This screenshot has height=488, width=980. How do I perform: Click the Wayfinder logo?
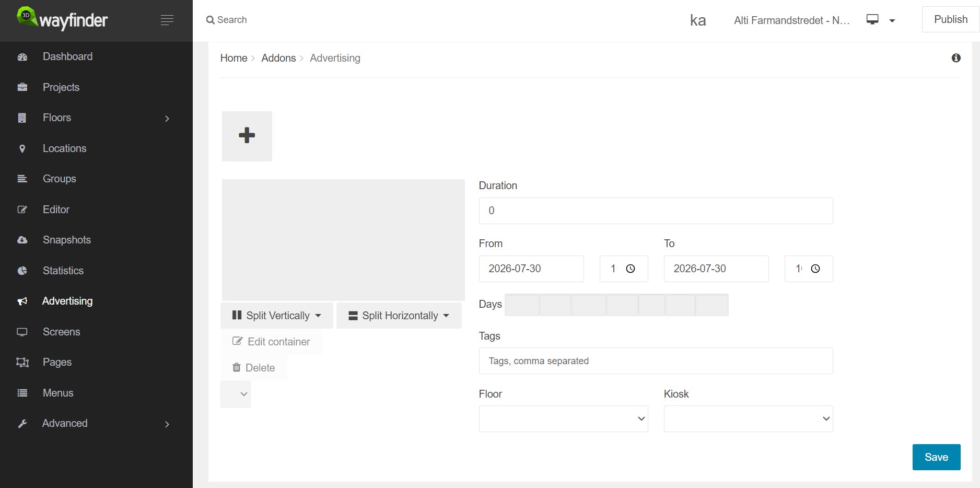click(x=62, y=19)
